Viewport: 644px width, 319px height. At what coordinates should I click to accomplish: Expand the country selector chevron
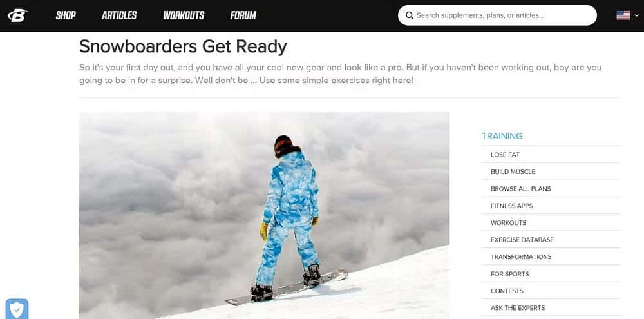click(637, 15)
